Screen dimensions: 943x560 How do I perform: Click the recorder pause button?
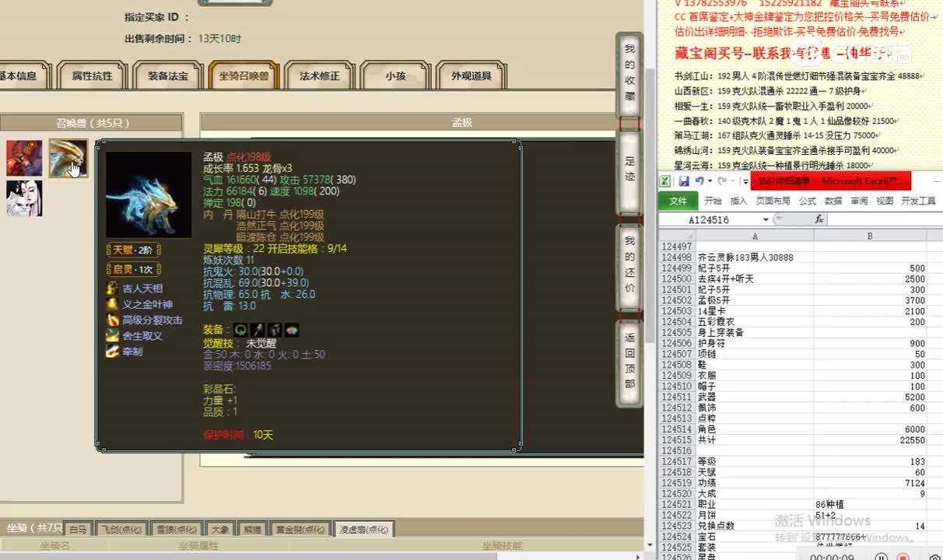[881, 558]
